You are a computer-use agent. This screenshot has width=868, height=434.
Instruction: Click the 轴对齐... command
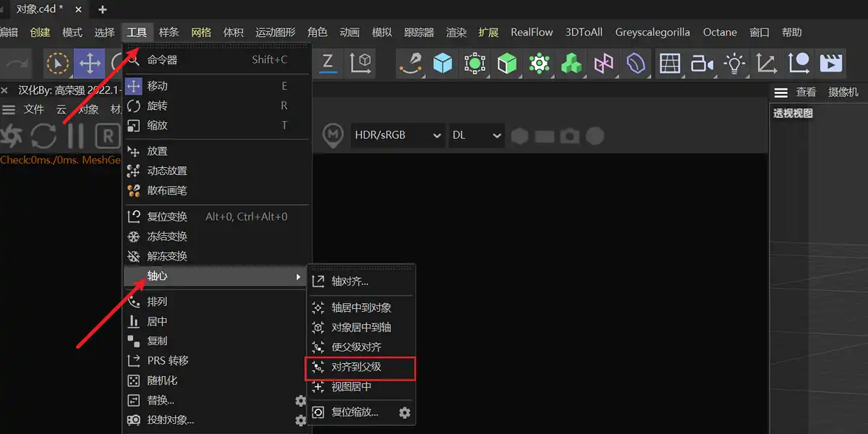click(x=350, y=281)
